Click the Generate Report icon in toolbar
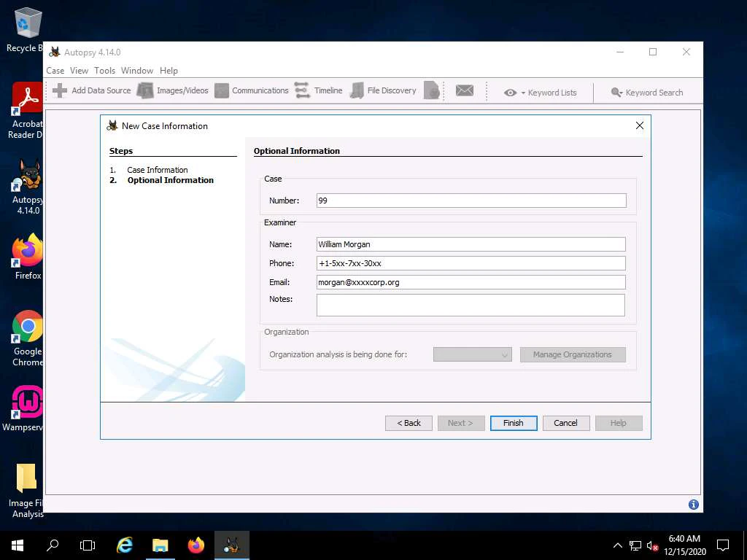 (432, 90)
